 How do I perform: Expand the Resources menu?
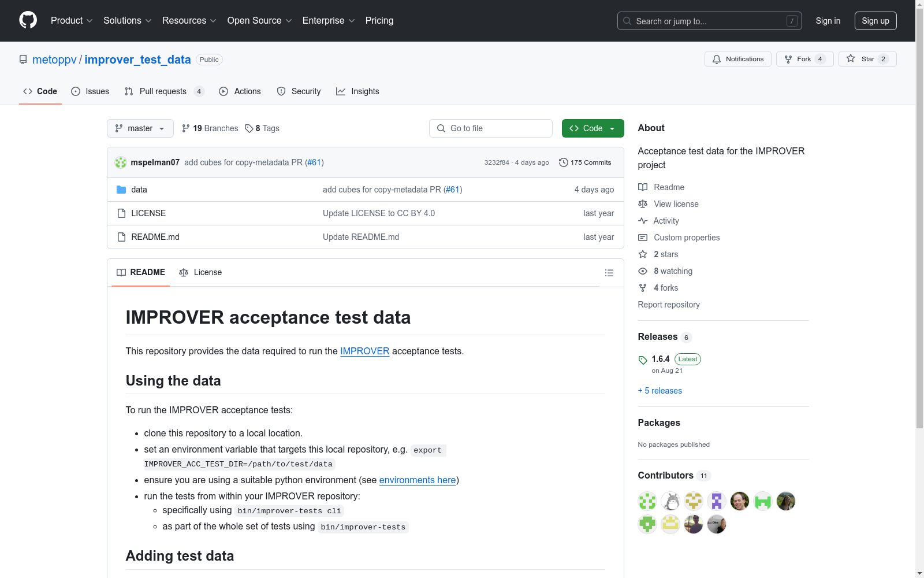click(189, 21)
